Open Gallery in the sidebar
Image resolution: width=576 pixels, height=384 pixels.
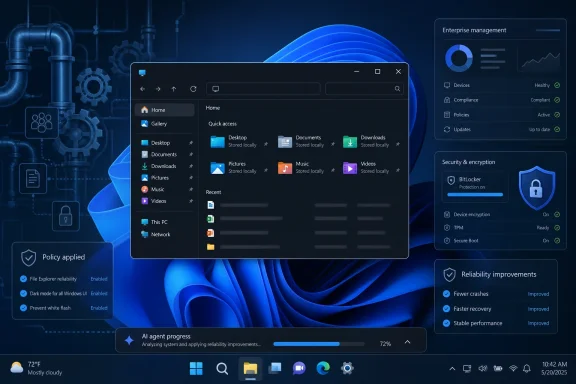pos(165,124)
